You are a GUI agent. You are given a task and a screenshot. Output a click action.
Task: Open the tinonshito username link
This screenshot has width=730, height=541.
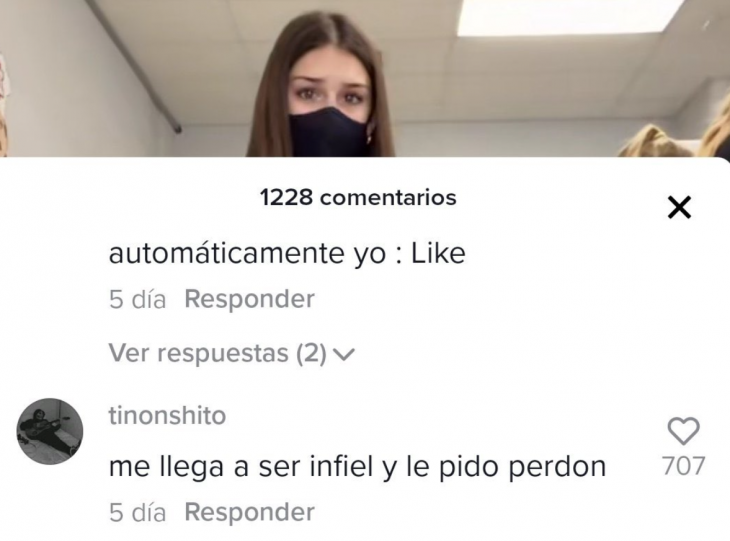click(167, 415)
